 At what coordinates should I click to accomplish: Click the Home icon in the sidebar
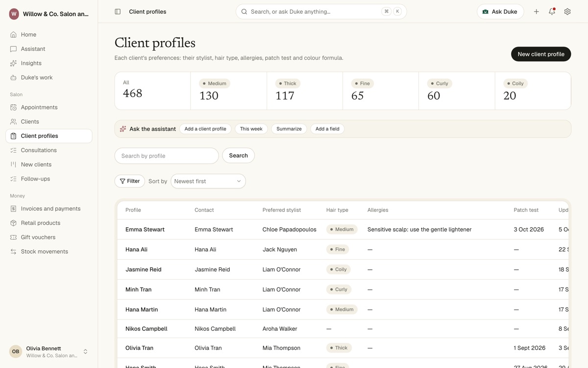(13, 35)
